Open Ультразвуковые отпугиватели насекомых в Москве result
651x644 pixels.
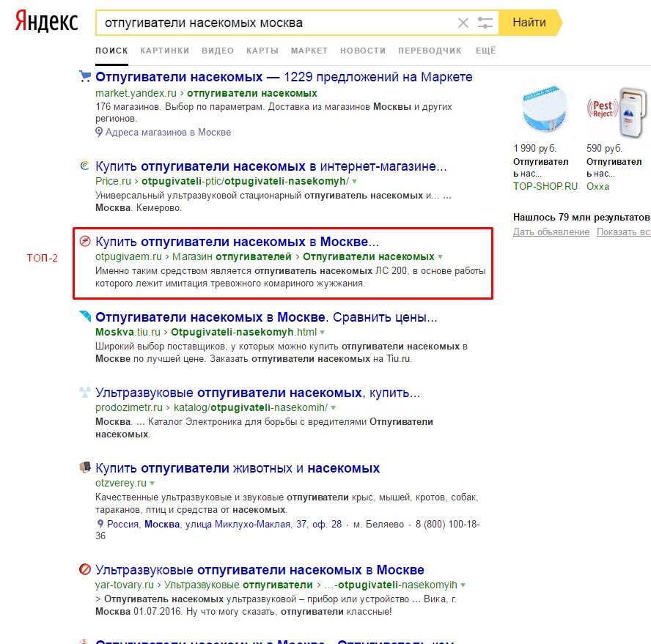coord(260,570)
